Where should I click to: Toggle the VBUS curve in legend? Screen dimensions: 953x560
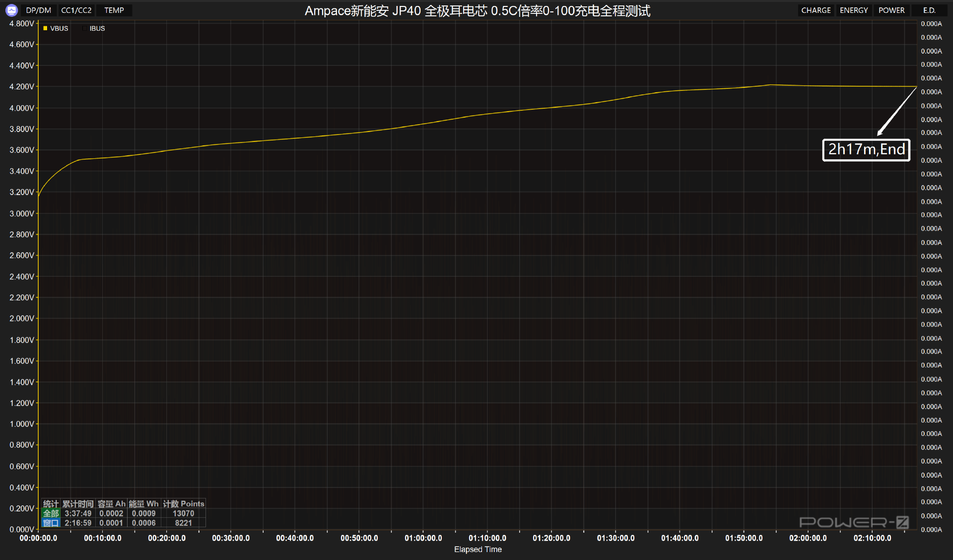point(56,28)
